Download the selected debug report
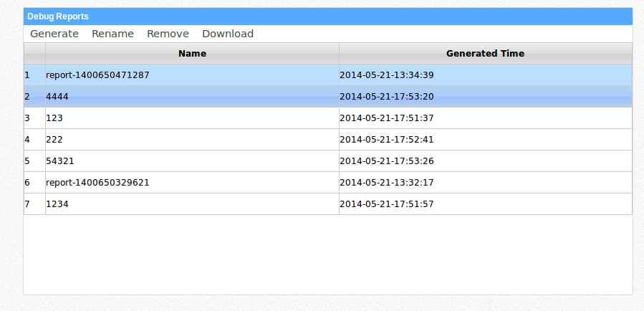 (x=227, y=34)
